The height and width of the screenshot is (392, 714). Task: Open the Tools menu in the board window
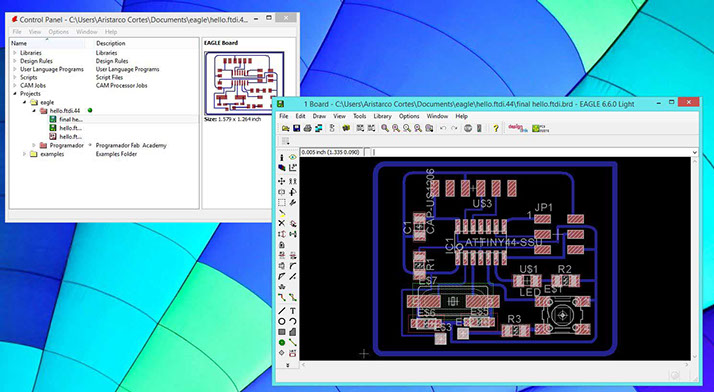(x=360, y=117)
